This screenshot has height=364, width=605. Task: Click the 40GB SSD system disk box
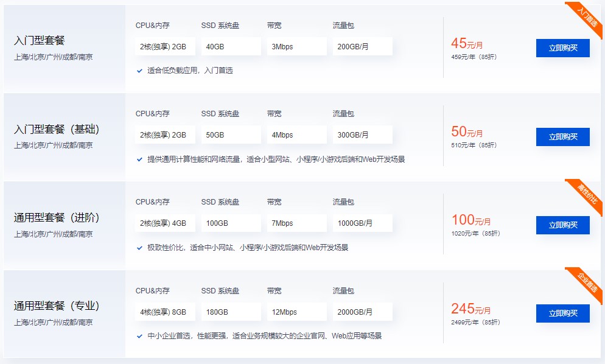pyautogui.click(x=231, y=46)
